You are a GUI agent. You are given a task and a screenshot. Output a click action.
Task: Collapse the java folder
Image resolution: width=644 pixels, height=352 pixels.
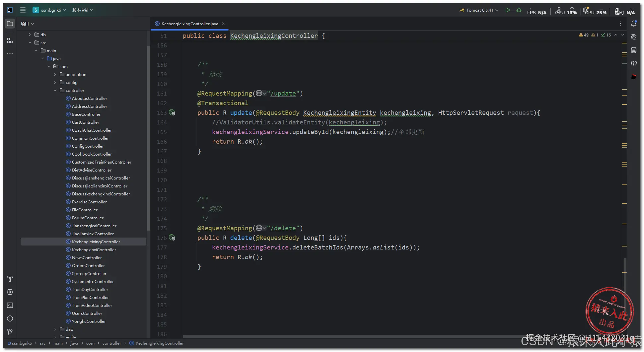pos(42,58)
